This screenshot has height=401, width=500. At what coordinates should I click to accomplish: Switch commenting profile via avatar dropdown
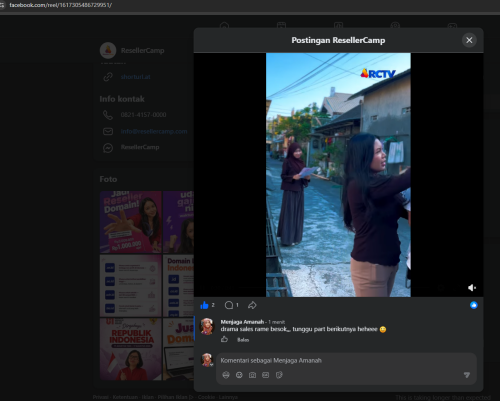pos(207,360)
